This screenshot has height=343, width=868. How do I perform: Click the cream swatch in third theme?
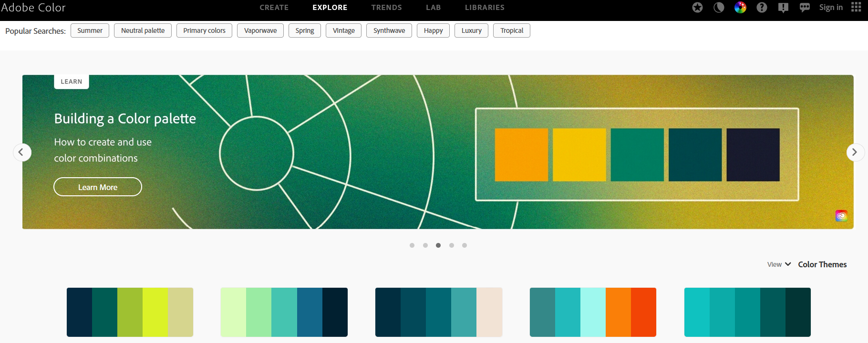[489, 312]
